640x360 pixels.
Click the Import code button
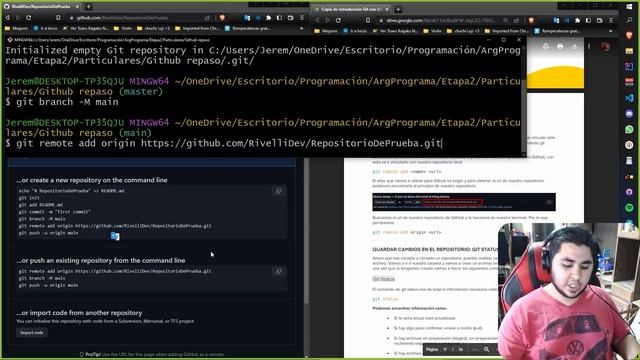(x=32, y=333)
